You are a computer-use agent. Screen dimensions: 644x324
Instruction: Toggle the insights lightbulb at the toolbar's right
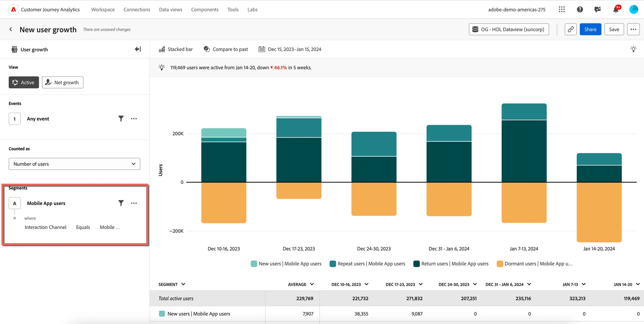pos(633,49)
